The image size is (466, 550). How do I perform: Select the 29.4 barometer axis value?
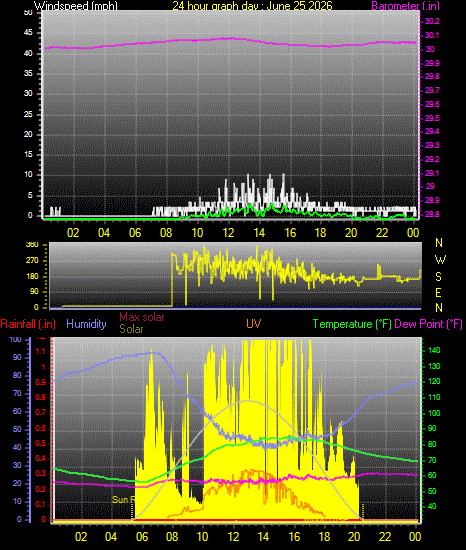[x=432, y=132]
